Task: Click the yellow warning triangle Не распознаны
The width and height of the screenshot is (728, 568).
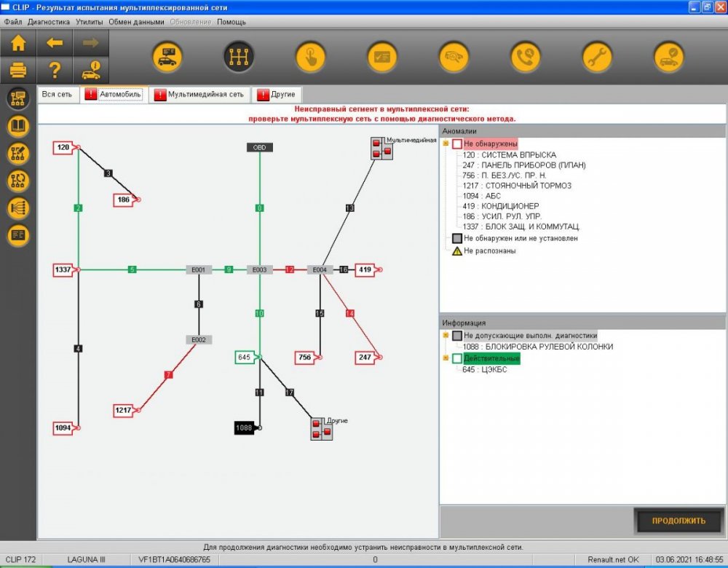Action: pos(457,251)
